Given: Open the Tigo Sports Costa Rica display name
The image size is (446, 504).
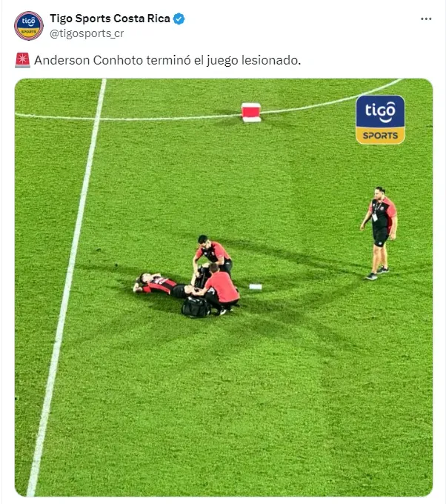Looking at the screenshot, I should (110, 19).
